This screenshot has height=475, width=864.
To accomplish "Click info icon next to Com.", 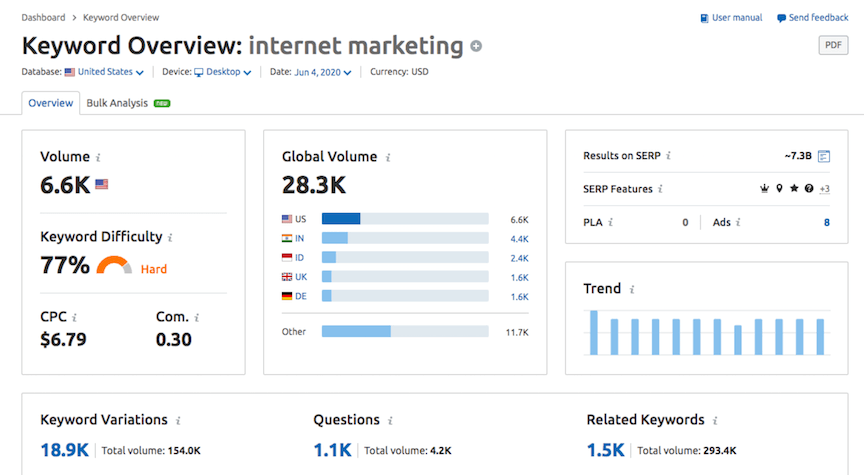I will click(x=197, y=317).
